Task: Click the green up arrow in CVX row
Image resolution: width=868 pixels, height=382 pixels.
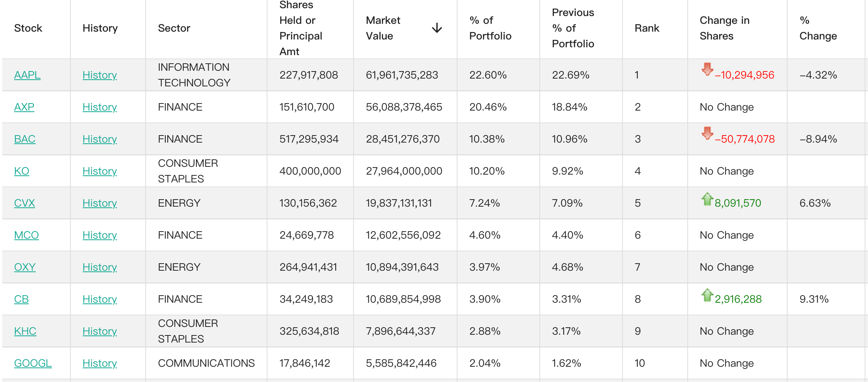Action: click(x=707, y=199)
